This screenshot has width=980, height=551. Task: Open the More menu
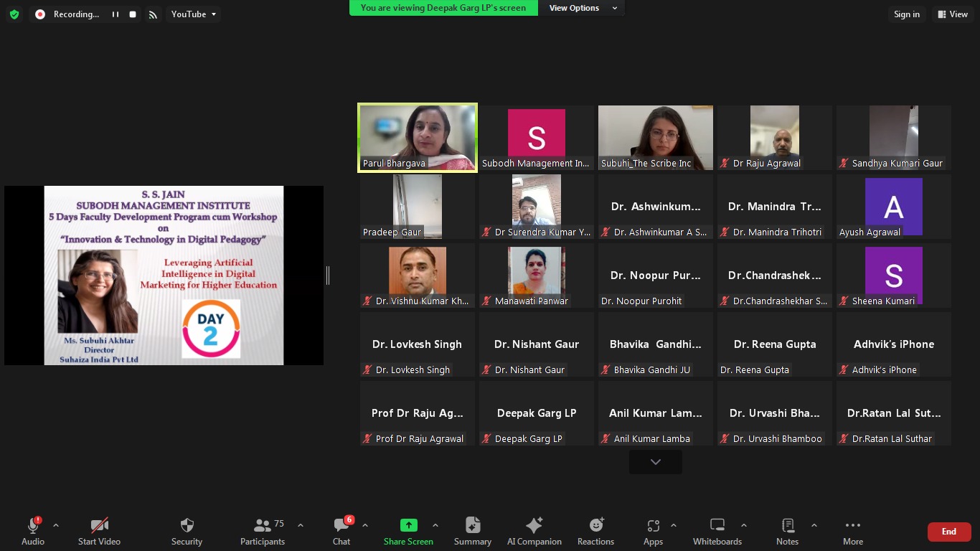pos(852,532)
